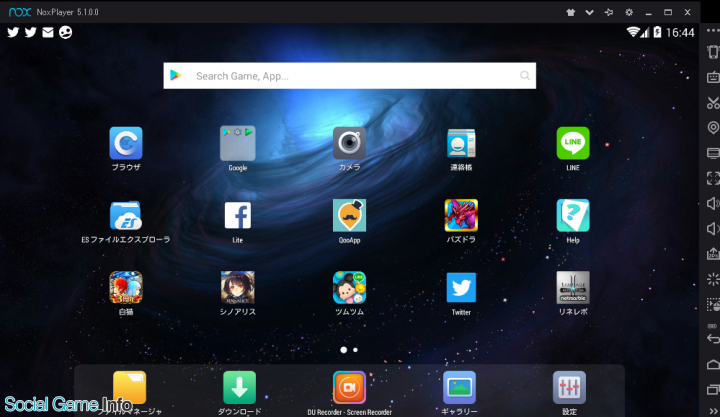Click the add APK sidebar icon
Screen dimensions: 720x417
click(713, 254)
